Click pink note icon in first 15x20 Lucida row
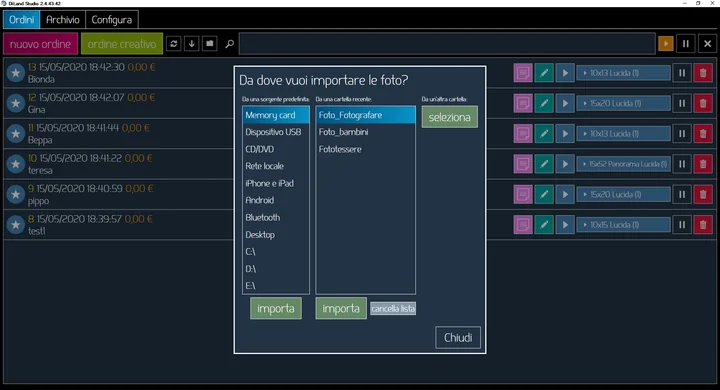 523,103
